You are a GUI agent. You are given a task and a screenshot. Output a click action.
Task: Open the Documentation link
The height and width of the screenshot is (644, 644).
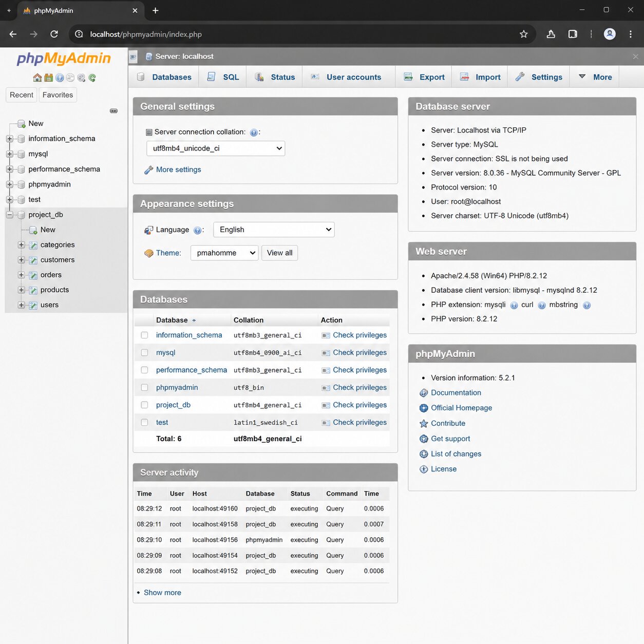[456, 392]
